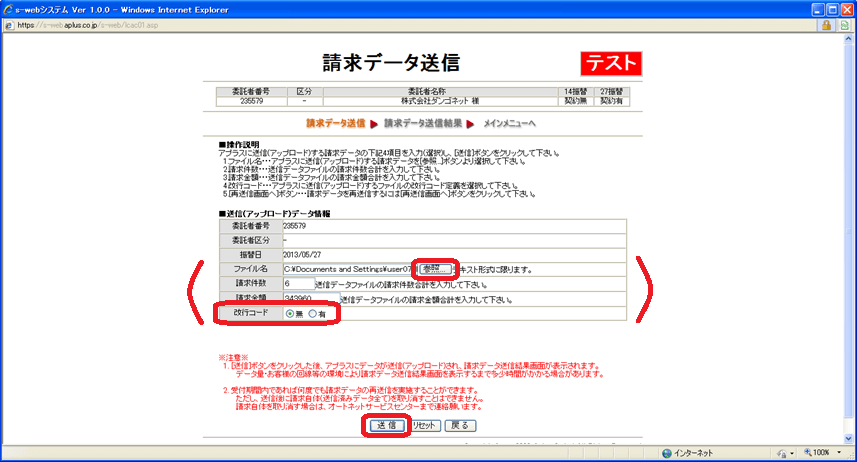This screenshot has height=462, width=857.
Task: Click the 請求件数 input field containing 6
Action: click(x=298, y=284)
